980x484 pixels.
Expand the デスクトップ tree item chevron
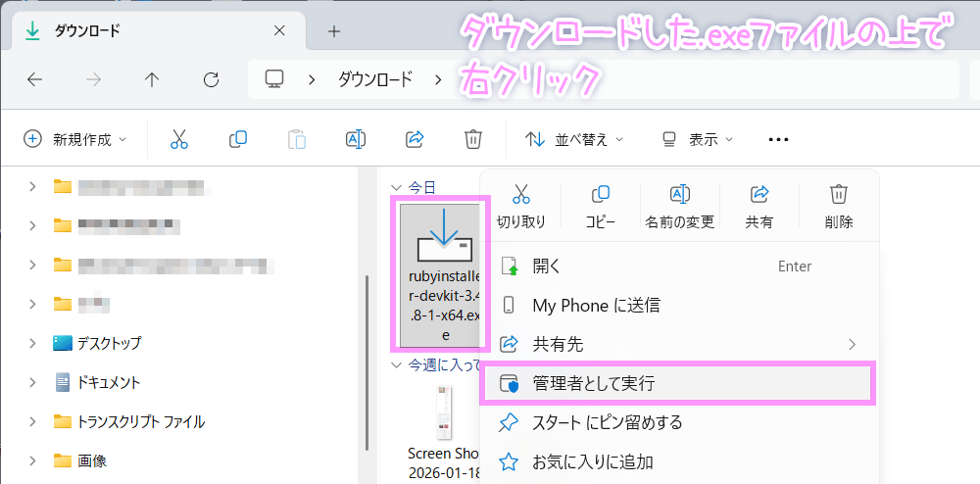(32, 343)
